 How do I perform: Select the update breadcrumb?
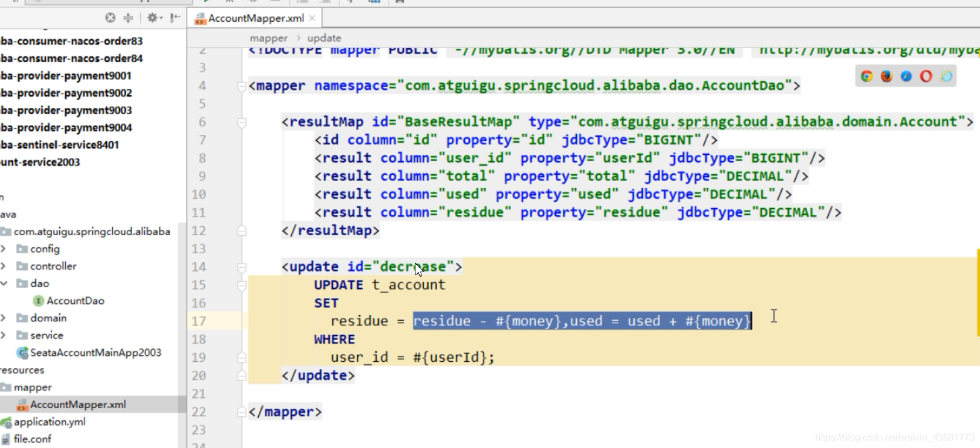pyautogui.click(x=324, y=38)
